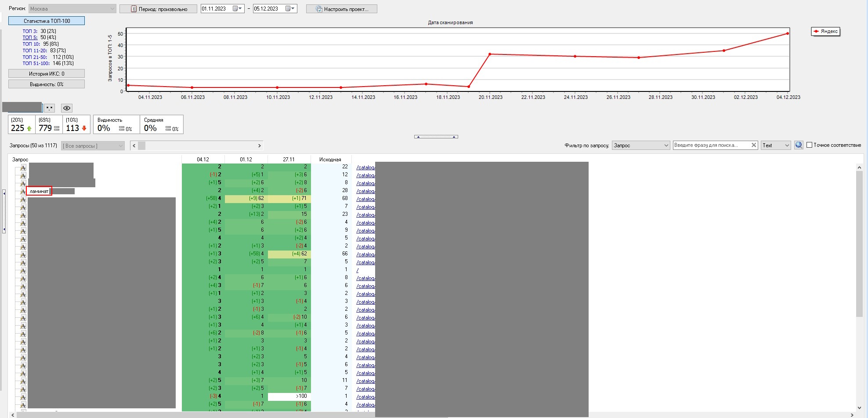This screenshot has height=418, width=868.
Task: Select the Статистика ТОП-100 tab button
Action: pyautogui.click(x=47, y=21)
